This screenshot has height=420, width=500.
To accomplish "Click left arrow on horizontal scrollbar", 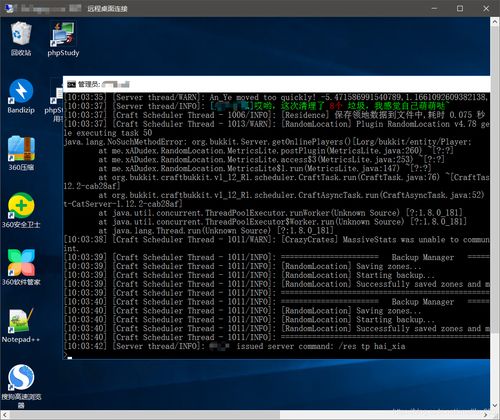I will coord(4,415).
